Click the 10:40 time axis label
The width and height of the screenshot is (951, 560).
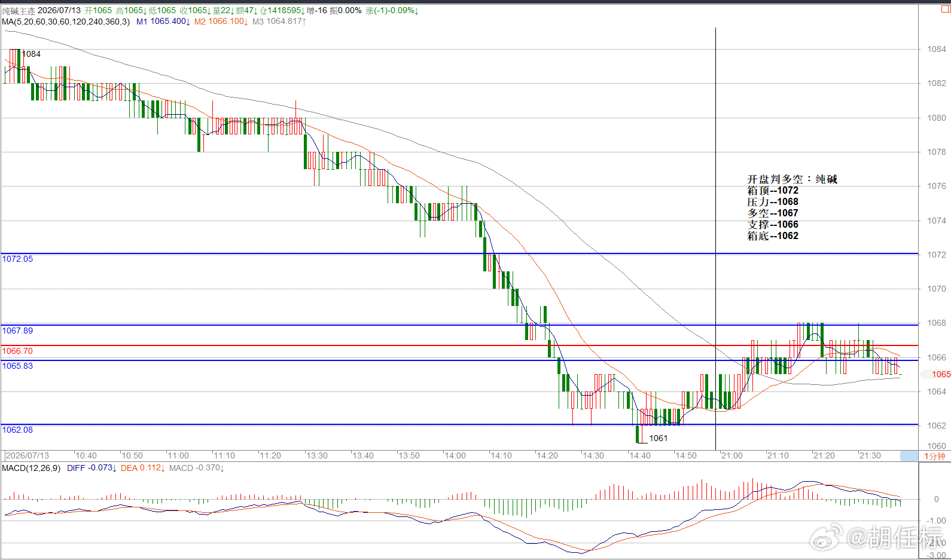tap(86, 455)
